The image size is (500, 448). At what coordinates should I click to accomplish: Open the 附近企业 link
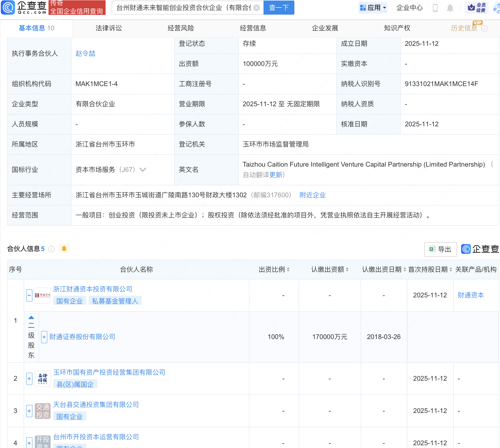click(x=312, y=195)
